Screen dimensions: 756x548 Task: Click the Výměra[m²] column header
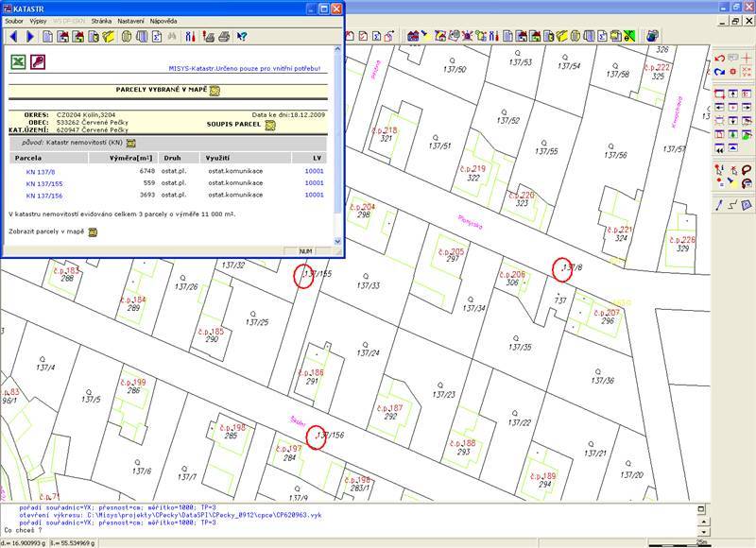123,158
